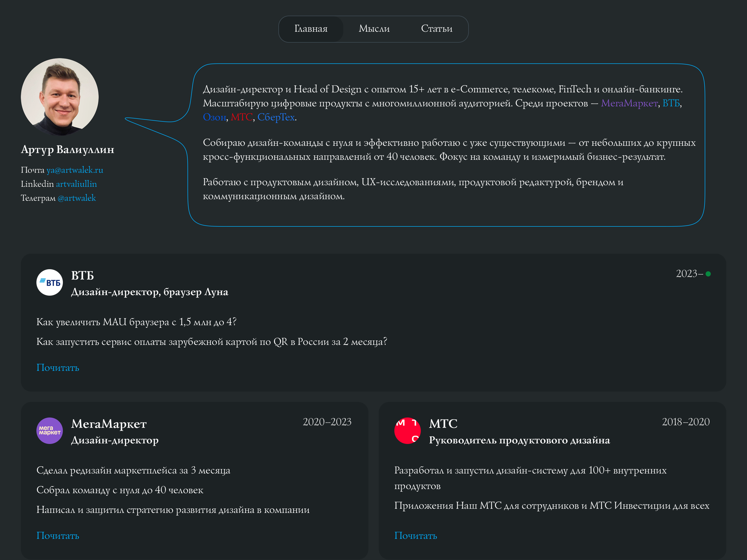Open Почитать link in the МегаМаркет card
747x560 pixels.
point(58,536)
